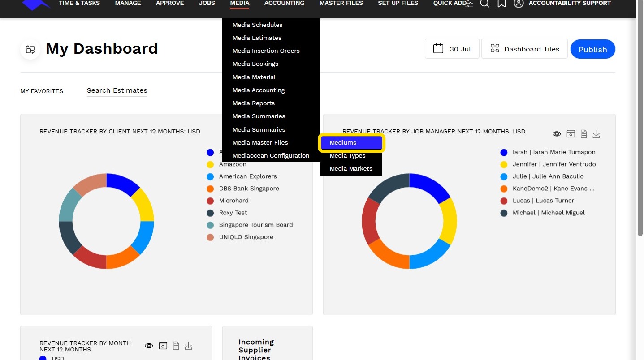Screen dimensions: 644x360
Task: Click the orange DBS Bank Singapore swatch
Action: [210, 189]
